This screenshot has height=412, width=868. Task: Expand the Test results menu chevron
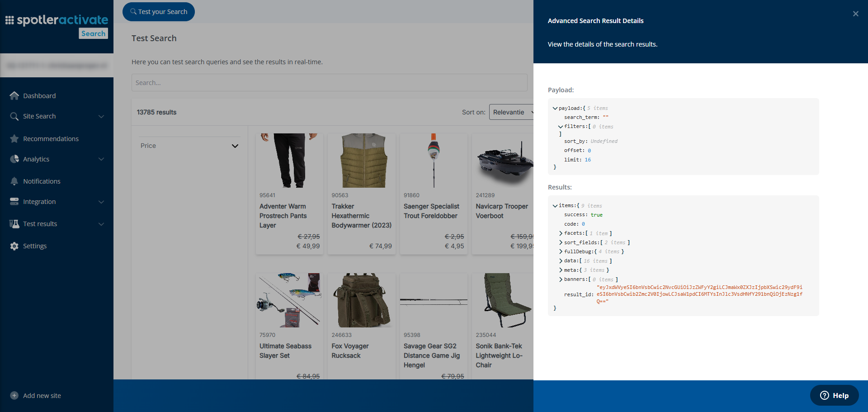point(101,224)
